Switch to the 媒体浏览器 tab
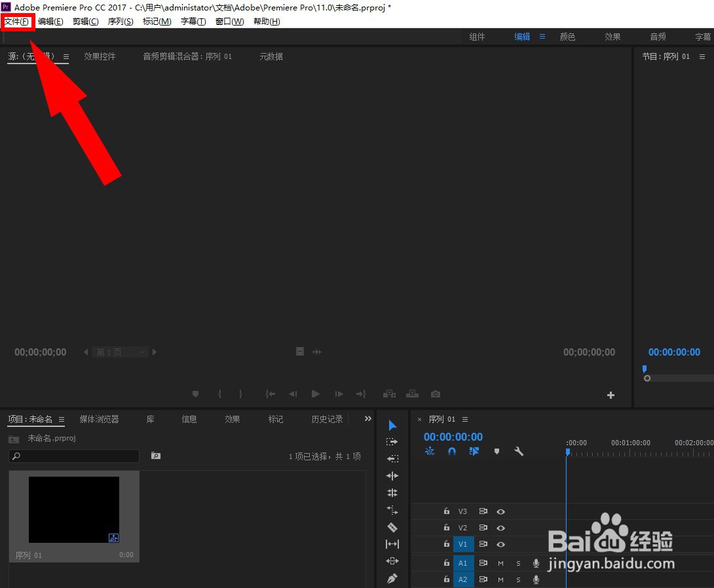This screenshot has height=588, width=714. point(100,419)
